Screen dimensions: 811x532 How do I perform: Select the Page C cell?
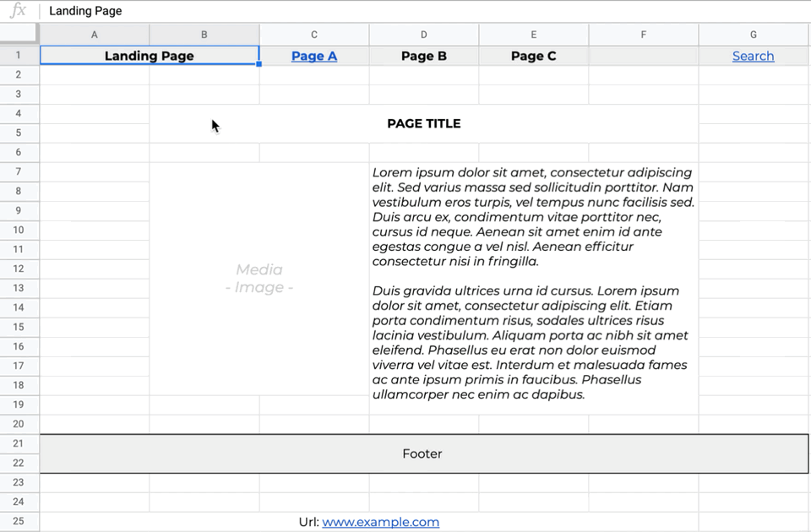534,56
